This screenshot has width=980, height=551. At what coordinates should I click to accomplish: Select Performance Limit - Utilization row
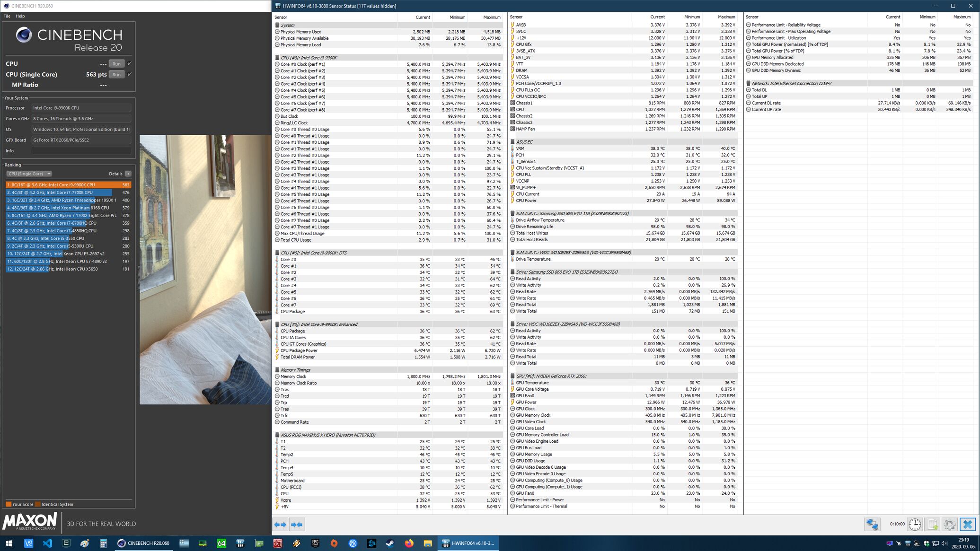point(859,38)
